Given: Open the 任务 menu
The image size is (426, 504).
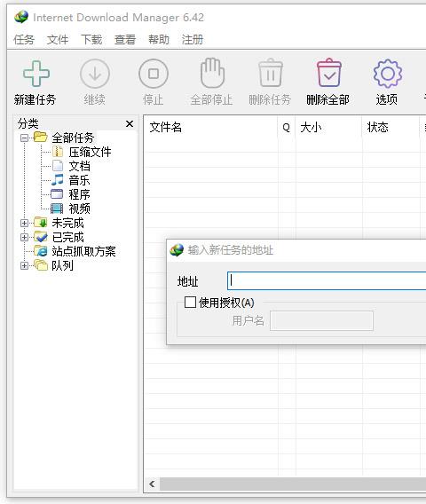Looking at the screenshot, I should [x=24, y=40].
